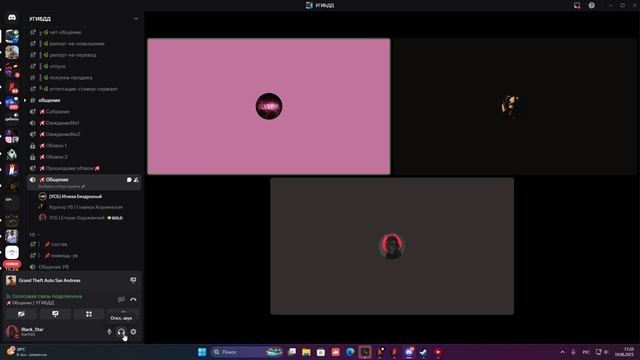Open the inbox icon in title bar
The height and width of the screenshot is (360, 640).
(577, 5)
